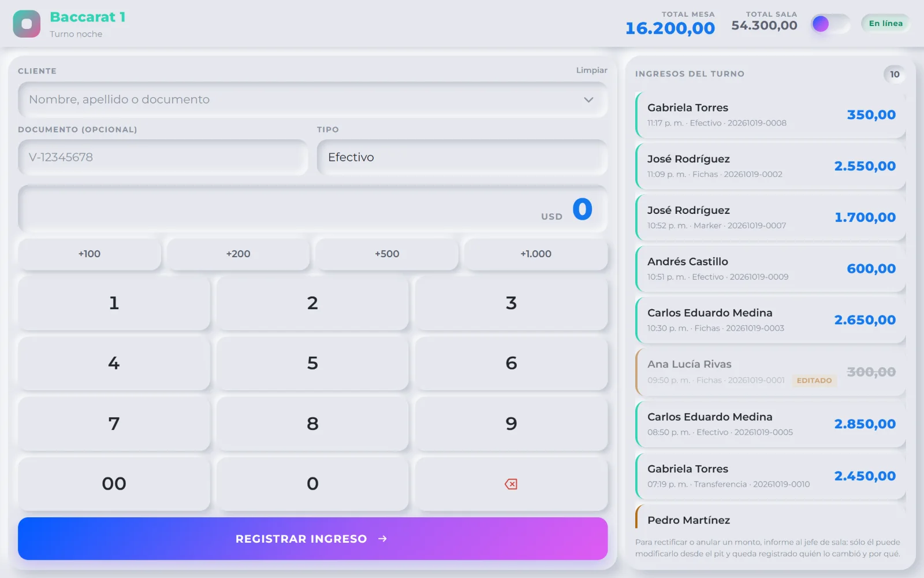Screen dimensions: 924x578
Task: Click the Total Sala 54.300,00 value
Action: pos(764,25)
